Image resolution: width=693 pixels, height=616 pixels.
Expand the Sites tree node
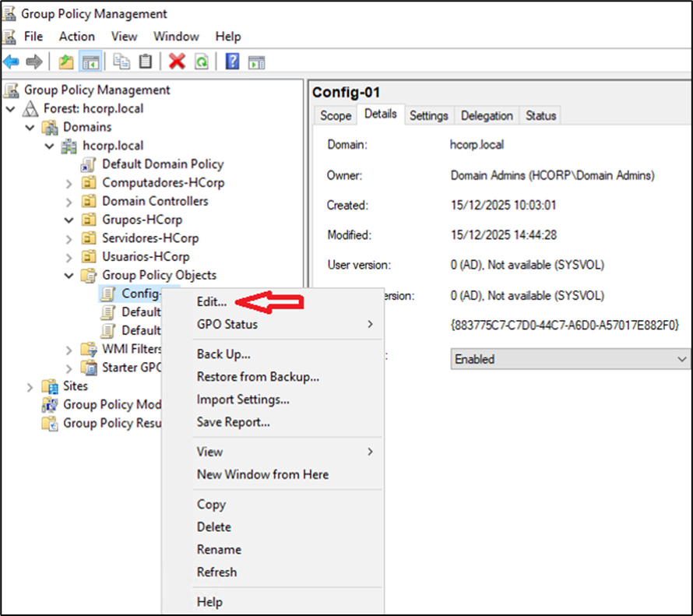(30, 386)
